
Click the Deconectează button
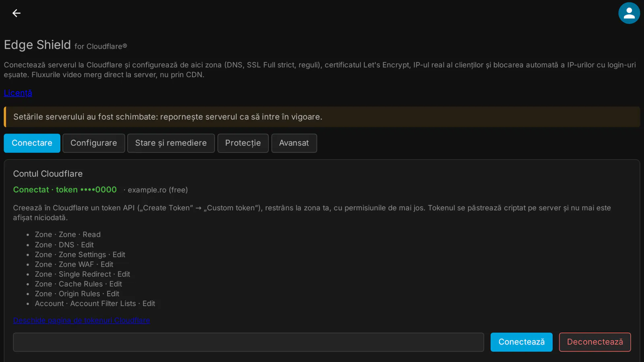595,342
